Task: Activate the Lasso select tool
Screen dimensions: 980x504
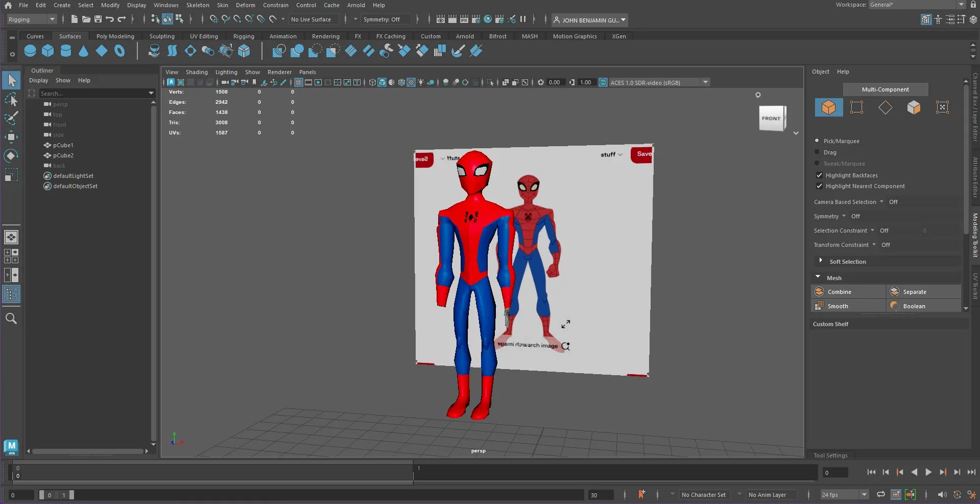Action: click(11, 99)
